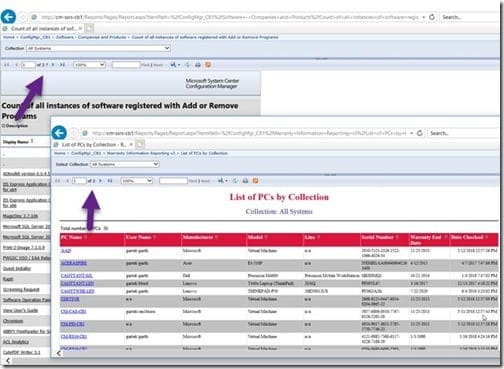This screenshot has height=369, width=504.
Task: Refresh the rear report via toolbar icon
Action: click(x=187, y=65)
